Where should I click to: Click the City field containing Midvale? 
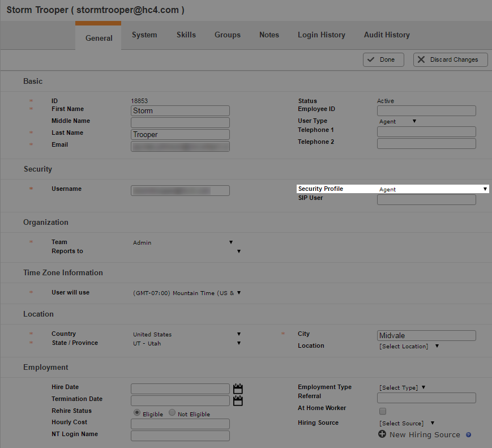pos(426,335)
